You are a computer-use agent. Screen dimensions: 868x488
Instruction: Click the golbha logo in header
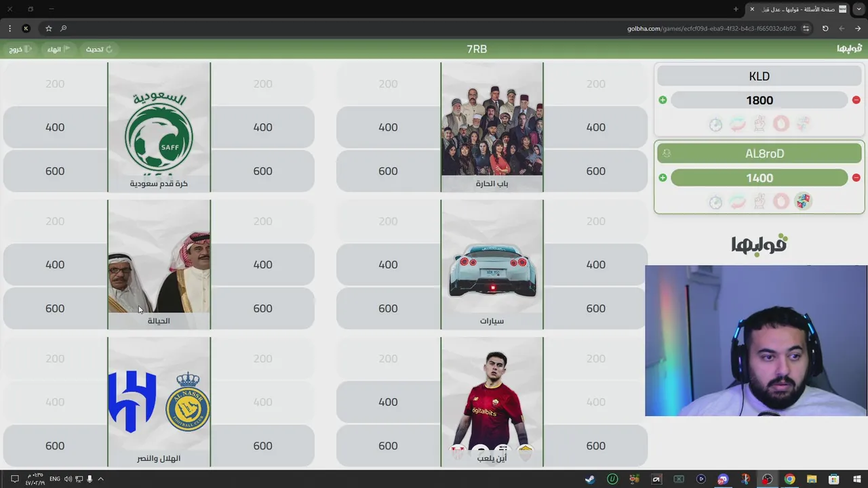[849, 48]
